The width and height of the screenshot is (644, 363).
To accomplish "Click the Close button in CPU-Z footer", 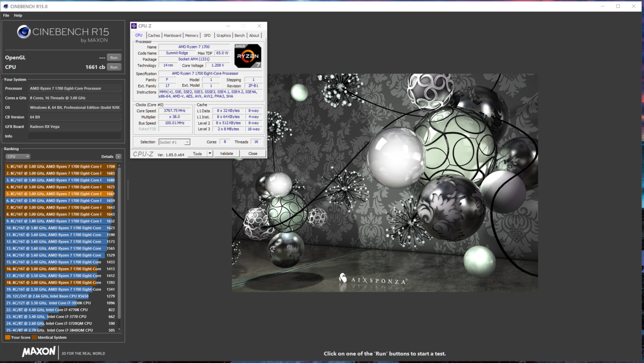I will pyautogui.click(x=253, y=154).
